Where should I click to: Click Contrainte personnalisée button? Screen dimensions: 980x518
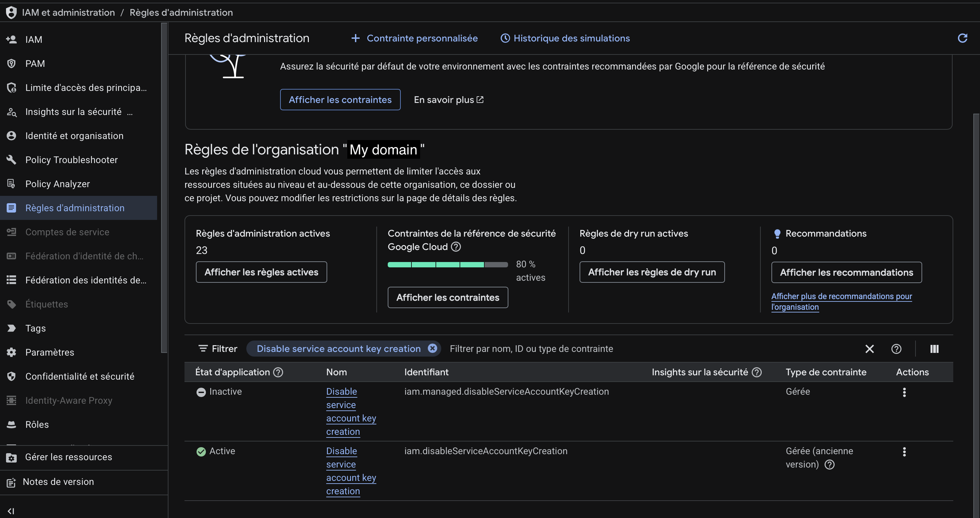click(414, 38)
